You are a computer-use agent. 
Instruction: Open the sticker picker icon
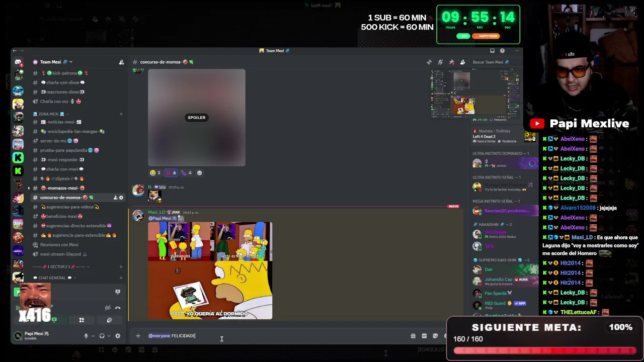[435, 336]
